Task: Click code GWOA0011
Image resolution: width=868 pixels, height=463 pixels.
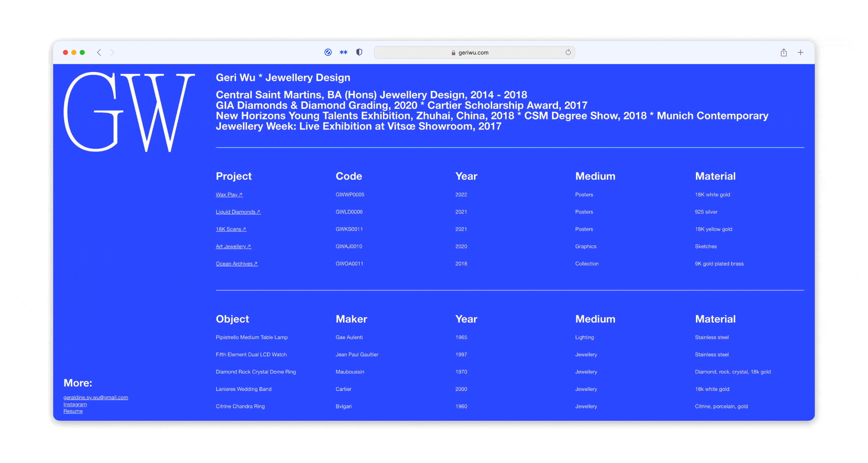Action: click(x=349, y=264)
